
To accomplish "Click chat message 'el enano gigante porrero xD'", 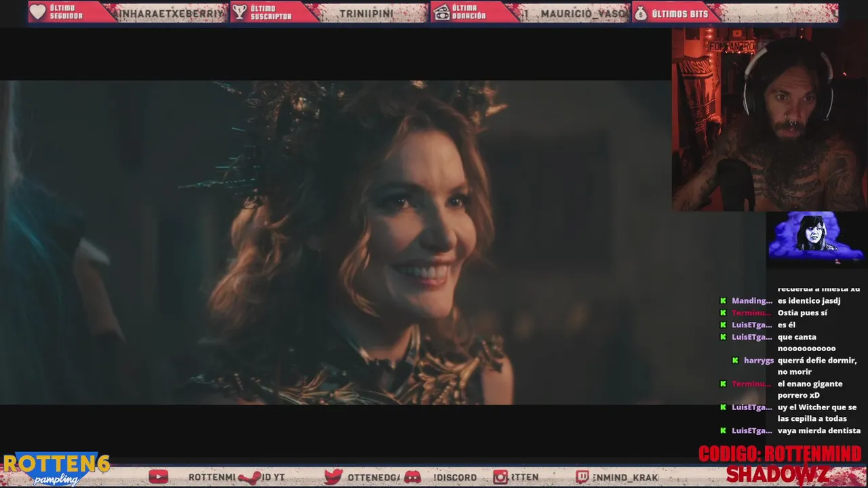I will tap(810, 390).
